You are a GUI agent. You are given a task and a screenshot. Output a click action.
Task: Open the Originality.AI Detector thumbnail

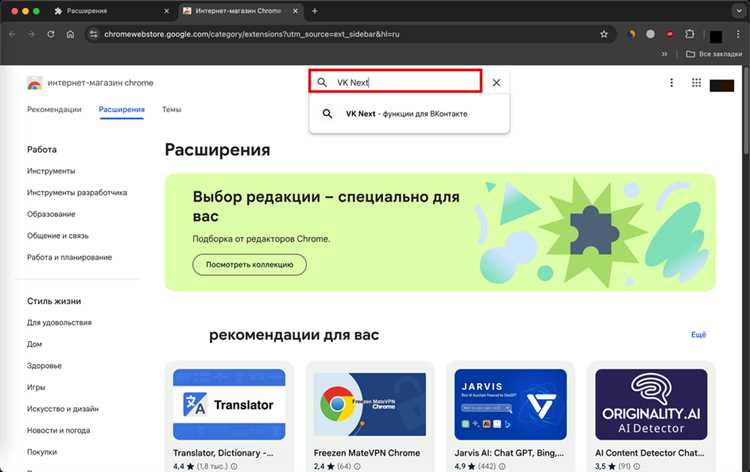(651, 405)
